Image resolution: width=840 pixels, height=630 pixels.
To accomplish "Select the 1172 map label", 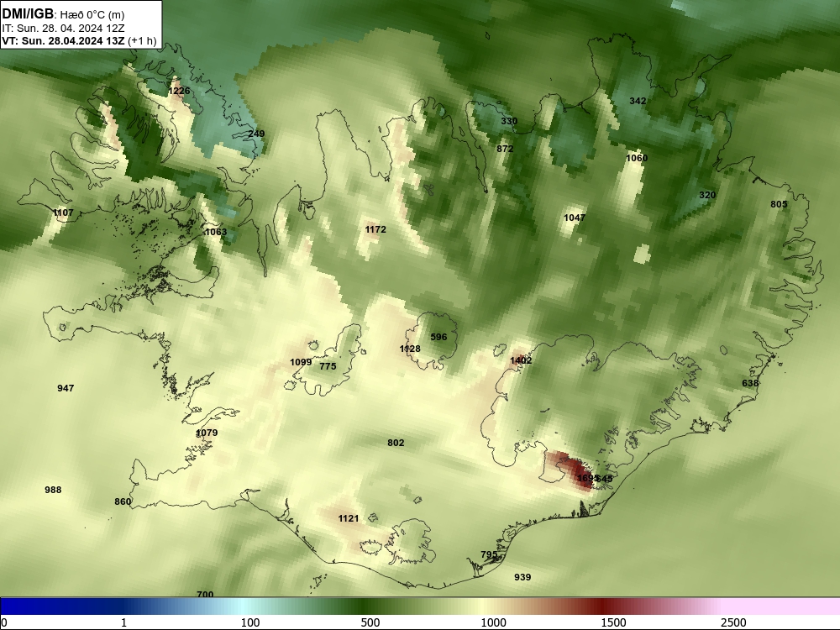I will [x=375, y=229].
